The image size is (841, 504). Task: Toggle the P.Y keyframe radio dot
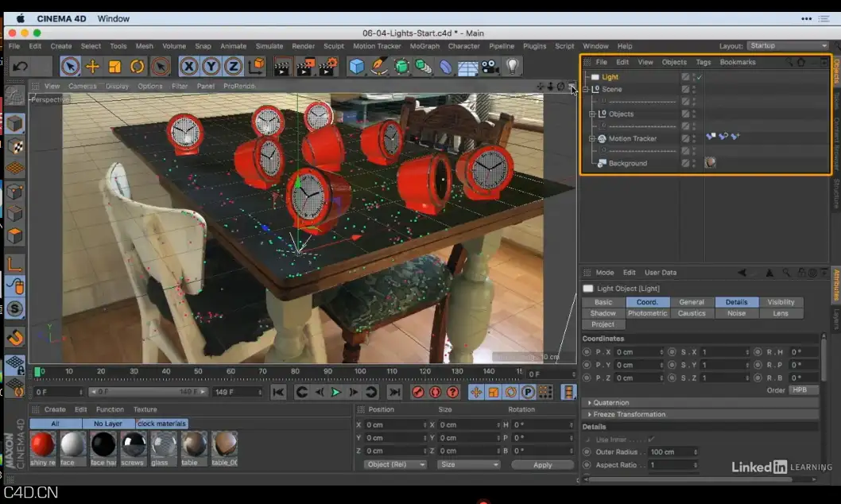[587, 365]
